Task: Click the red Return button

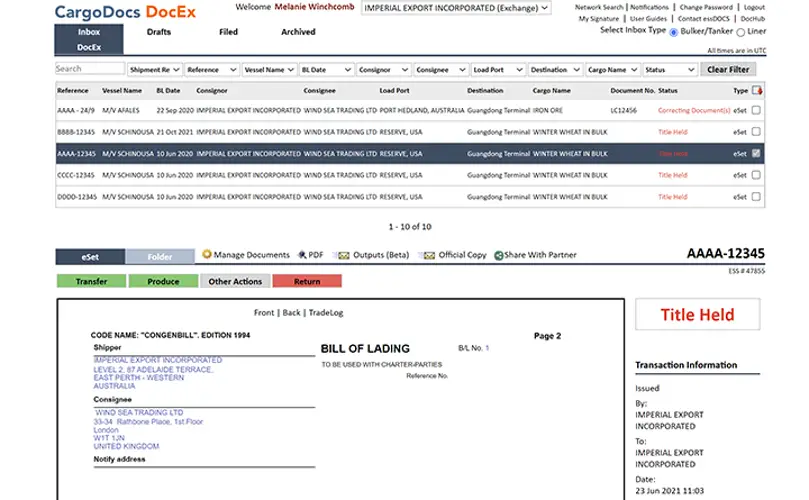Action: click(307, 281)
